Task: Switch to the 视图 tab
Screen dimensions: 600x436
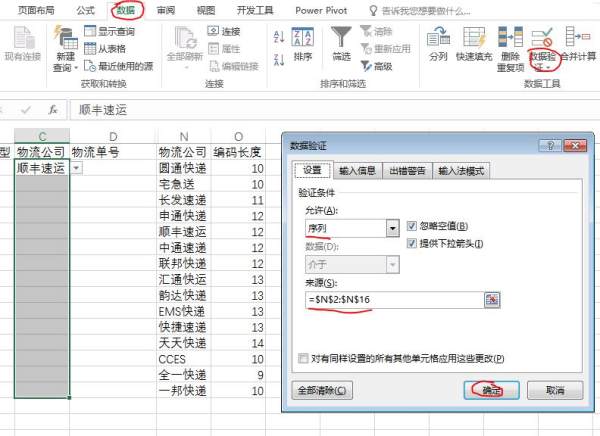Action: click(206, 10)
